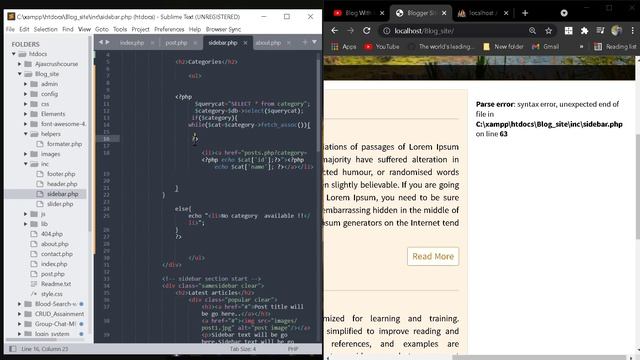
Task: Expand the images folder
Action: pyautogui.click(x=26, y=154)
